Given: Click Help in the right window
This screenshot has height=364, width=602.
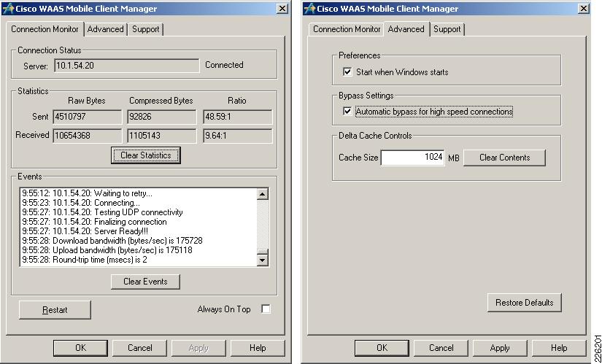Looking at the screenshot, I should tap(559, 348).
